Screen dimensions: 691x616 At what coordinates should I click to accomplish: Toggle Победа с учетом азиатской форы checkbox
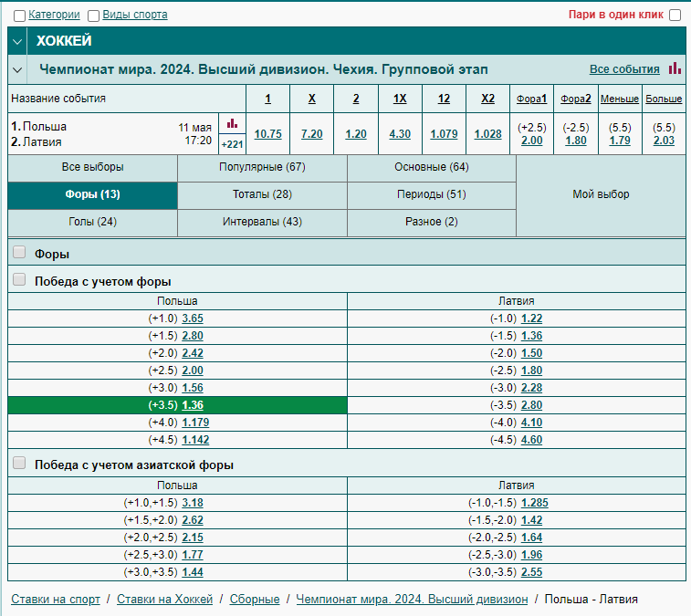pyautogui.click(x=19, y=463)
